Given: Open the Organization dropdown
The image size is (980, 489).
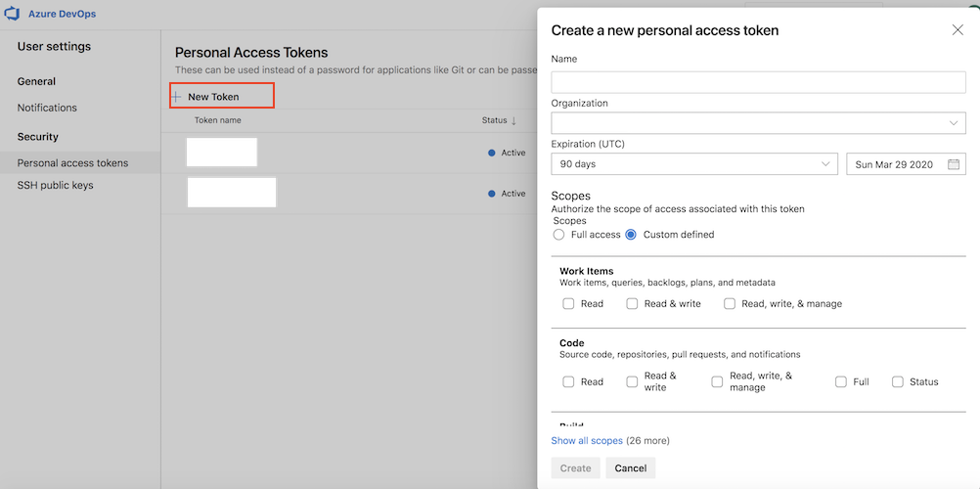Looking at the screenshot, I should [x=758, y=123].
